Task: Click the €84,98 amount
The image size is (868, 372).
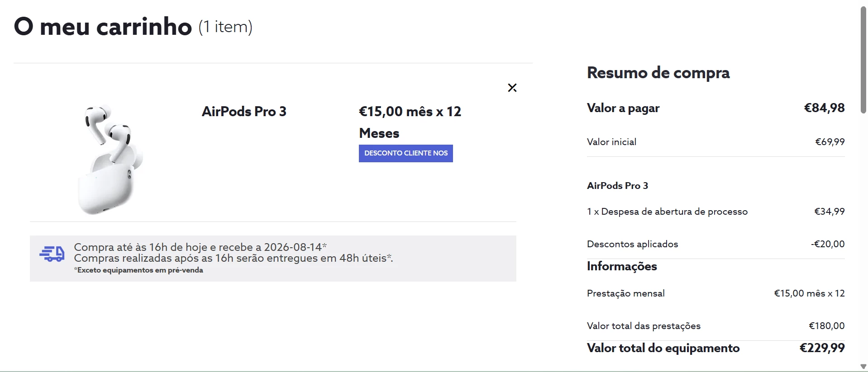Action: (x=824, y=108)
